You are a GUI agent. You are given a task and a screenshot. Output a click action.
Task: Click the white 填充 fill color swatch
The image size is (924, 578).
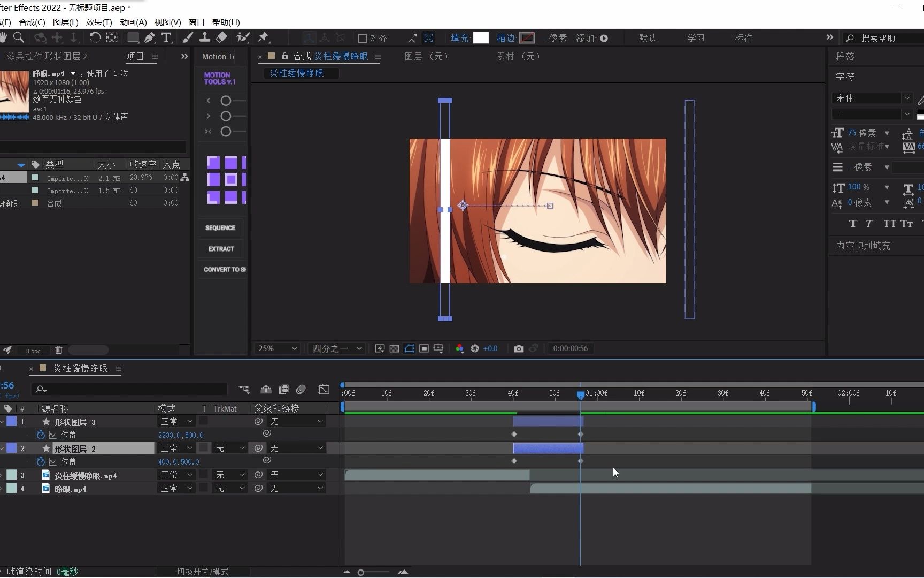pos(481,38)
